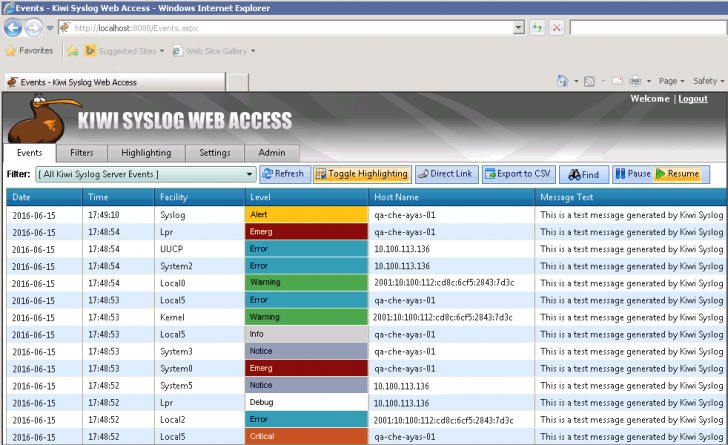Click the RSS feeds icon
This screenshot has height=445, width=728.
point(589,82)
